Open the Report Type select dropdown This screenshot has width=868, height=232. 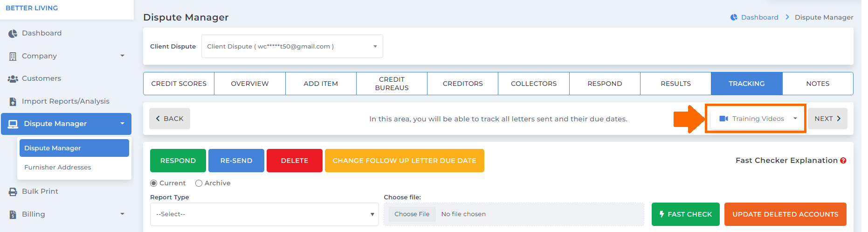pos(264,214)
